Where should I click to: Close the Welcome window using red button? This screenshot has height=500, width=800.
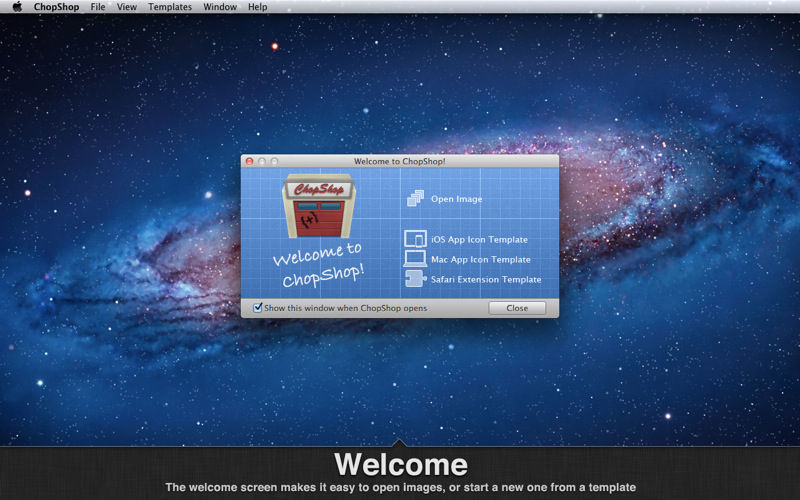[x=249, y=161]
